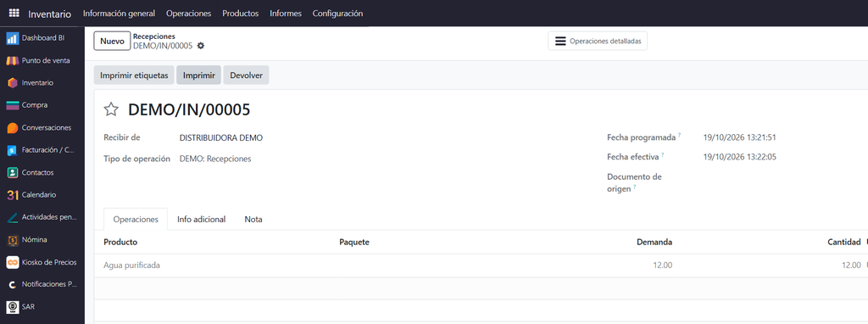Open Nómina icon in sidebar
Screen dimensions: 868x324
[12, 240]
